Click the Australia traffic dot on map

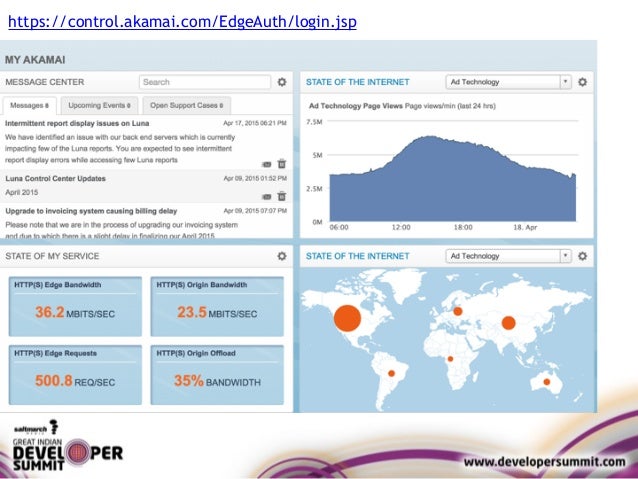[546, 382]
